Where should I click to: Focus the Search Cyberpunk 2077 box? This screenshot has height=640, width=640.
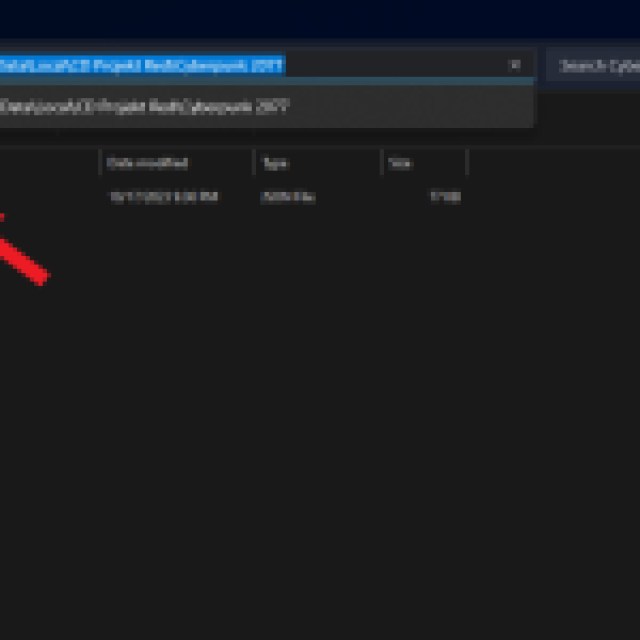(597, 66)
